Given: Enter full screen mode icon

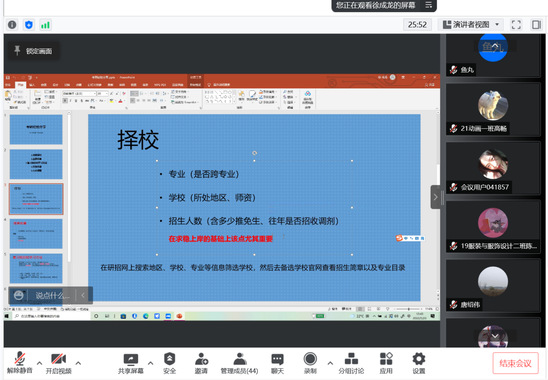Looking at the screenshot, I should [516, 25].
